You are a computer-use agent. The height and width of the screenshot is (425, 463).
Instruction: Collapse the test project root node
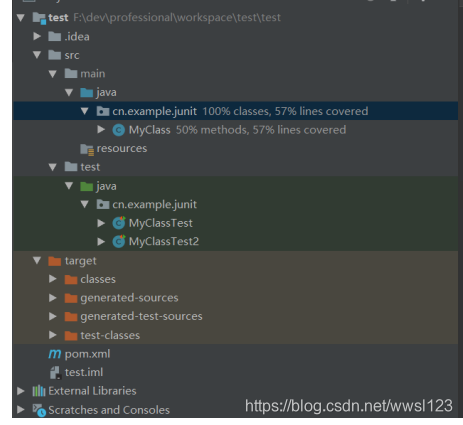[21, 18]
